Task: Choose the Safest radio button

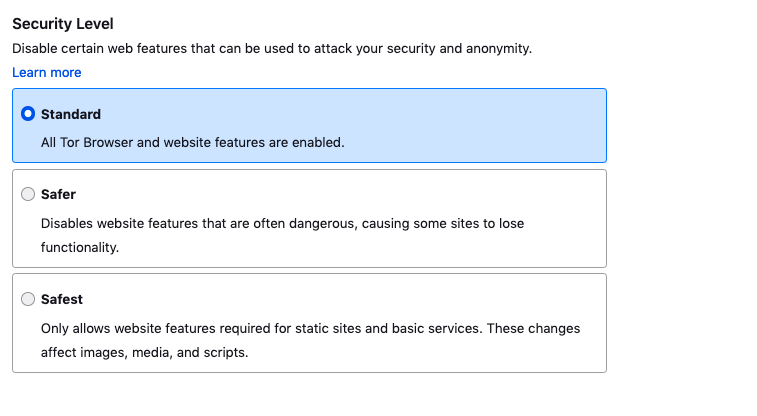Action: point(28,299)
